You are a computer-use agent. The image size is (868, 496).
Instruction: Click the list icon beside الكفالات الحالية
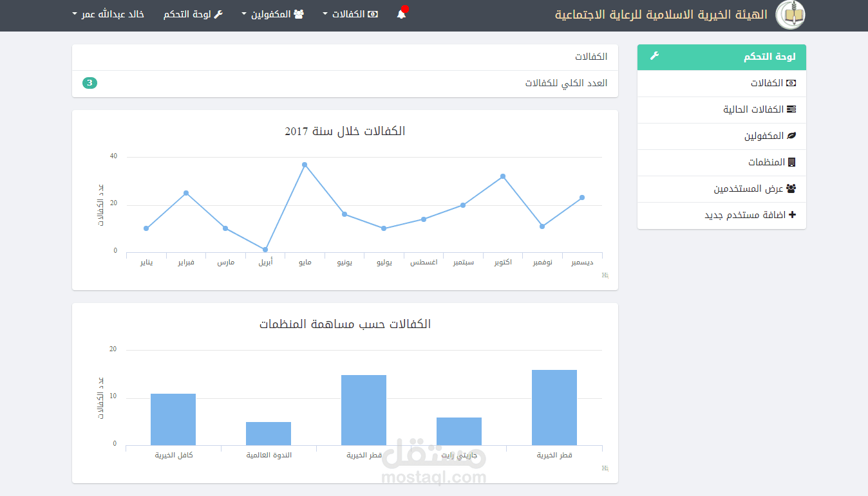pos(791,109)
